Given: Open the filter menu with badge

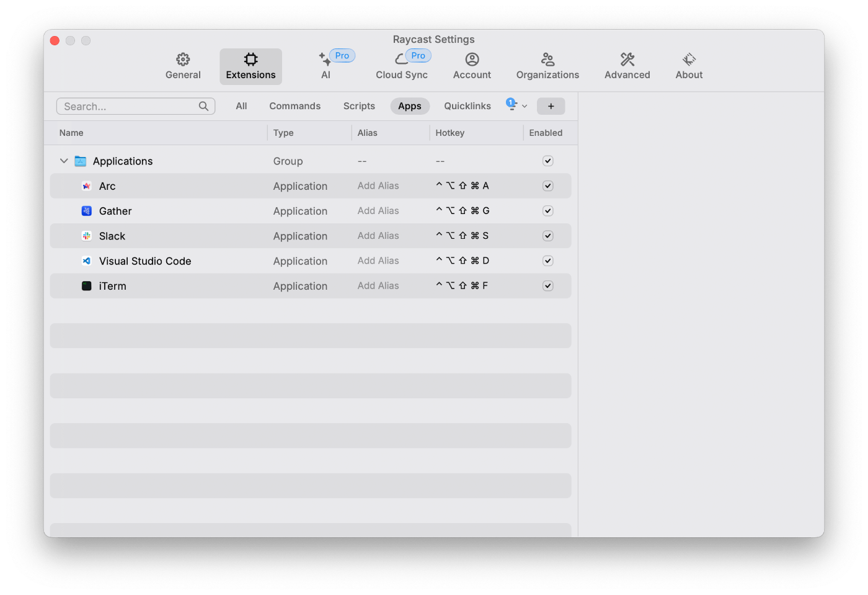Looking at the screenshot, I should click(516, 105).
